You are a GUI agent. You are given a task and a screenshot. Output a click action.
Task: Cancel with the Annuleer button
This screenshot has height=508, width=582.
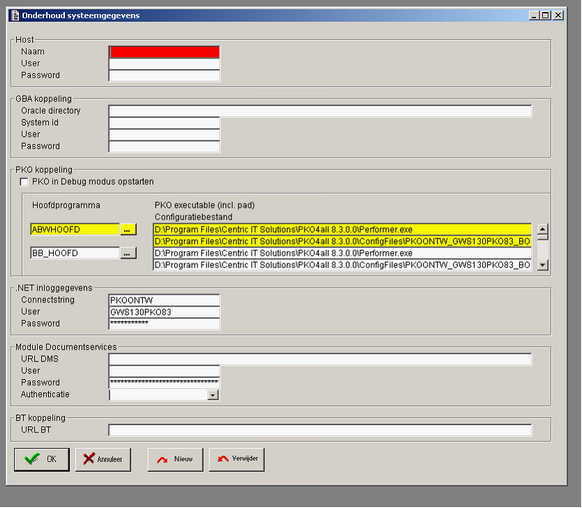tap(103, 459)
